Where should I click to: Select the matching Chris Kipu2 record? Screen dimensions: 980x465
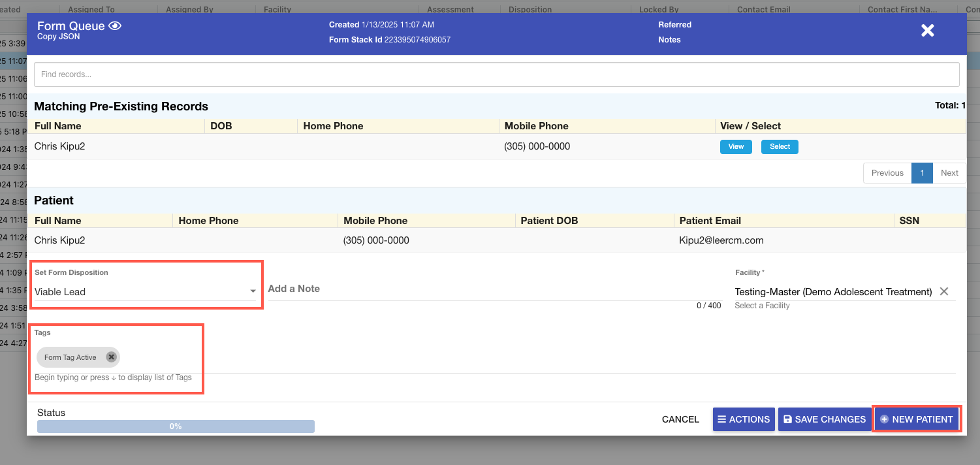pyautogui.click(x=780, y=147)
